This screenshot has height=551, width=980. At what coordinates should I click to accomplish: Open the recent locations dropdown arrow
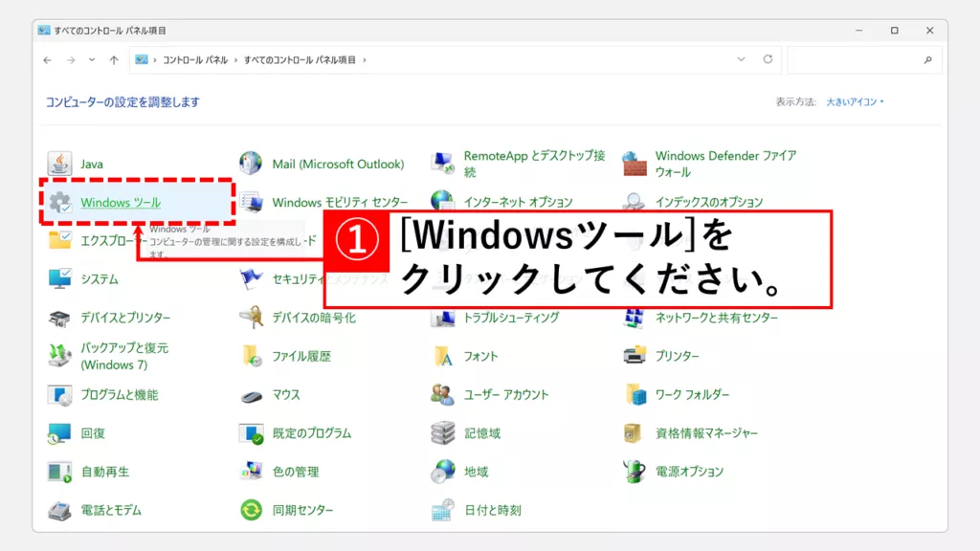pyautogui.click(x=92, y=59)
